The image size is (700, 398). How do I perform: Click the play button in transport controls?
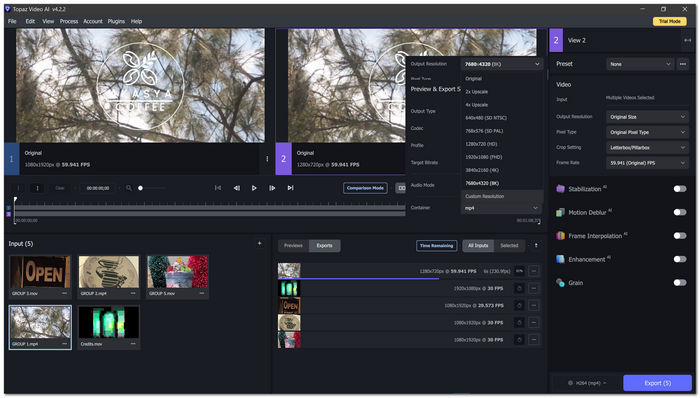tap(254, 188)
